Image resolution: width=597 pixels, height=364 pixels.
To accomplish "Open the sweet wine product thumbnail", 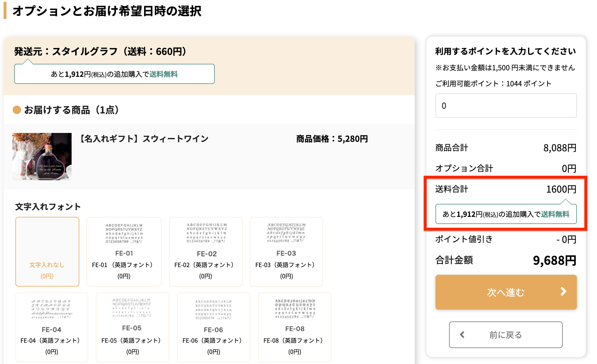I will pos(42,157).
